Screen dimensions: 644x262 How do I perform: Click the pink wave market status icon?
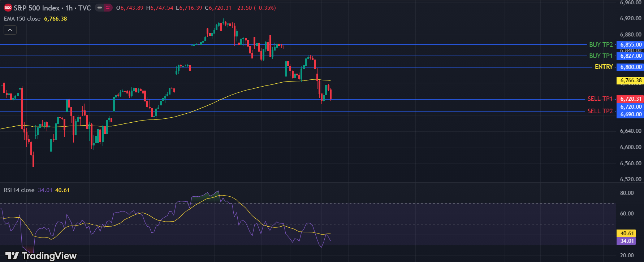[108, 8]
